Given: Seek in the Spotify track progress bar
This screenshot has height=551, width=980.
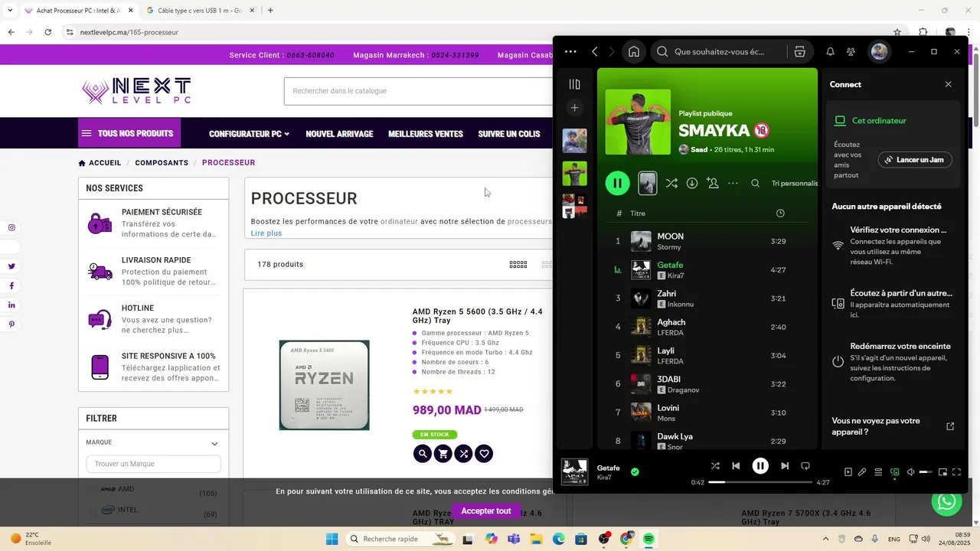Looking at the screenshot, I should [760, 482].
